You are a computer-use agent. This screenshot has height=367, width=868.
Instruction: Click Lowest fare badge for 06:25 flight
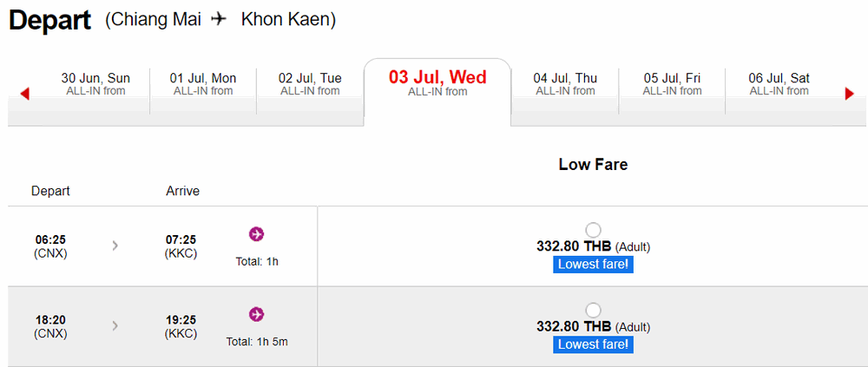point(593,265)
